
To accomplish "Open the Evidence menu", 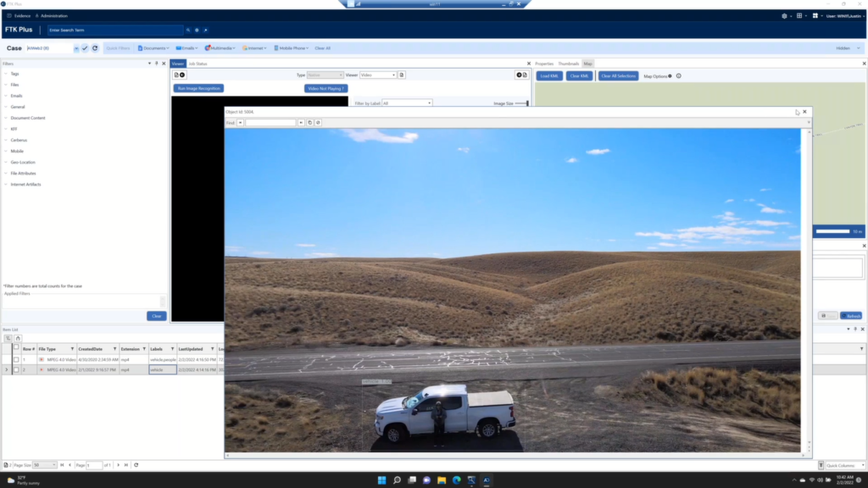I will (x=19, y=16).
